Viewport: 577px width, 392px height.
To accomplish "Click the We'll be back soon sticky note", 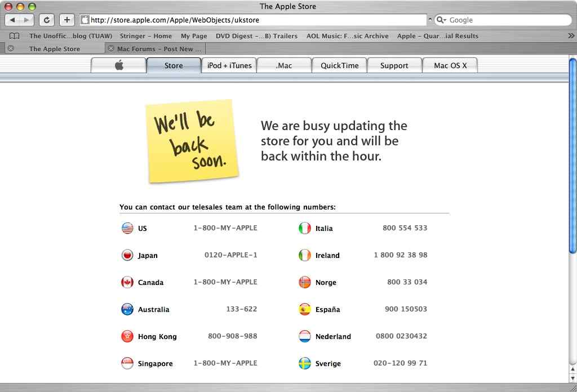I will pos(193,141).
